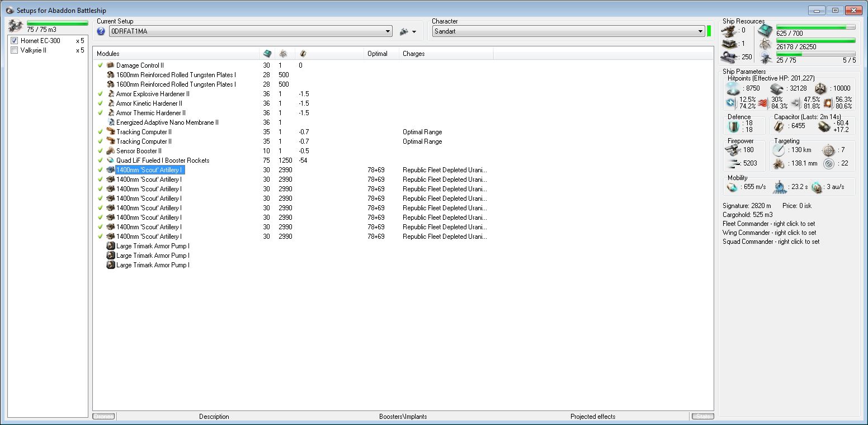Open the Current Setup dropdown showing 0DRFAT1MA

point(251,31)
